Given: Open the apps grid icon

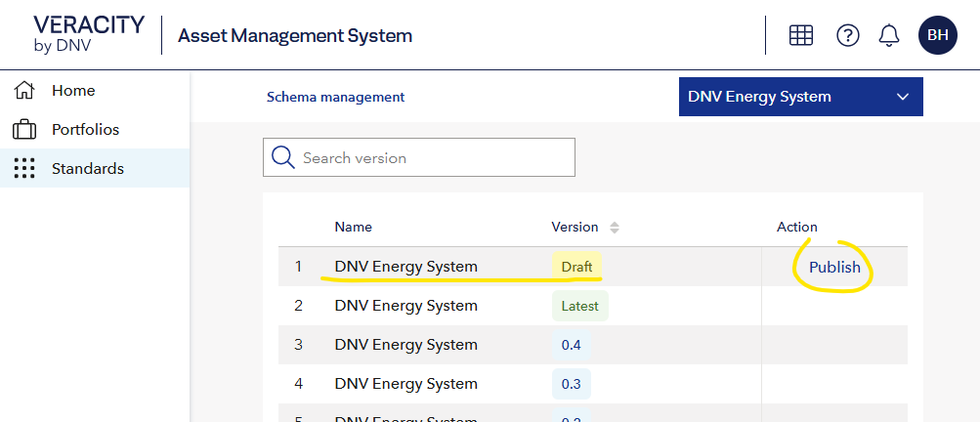Looking at the screenshot, I should point(800,35).
